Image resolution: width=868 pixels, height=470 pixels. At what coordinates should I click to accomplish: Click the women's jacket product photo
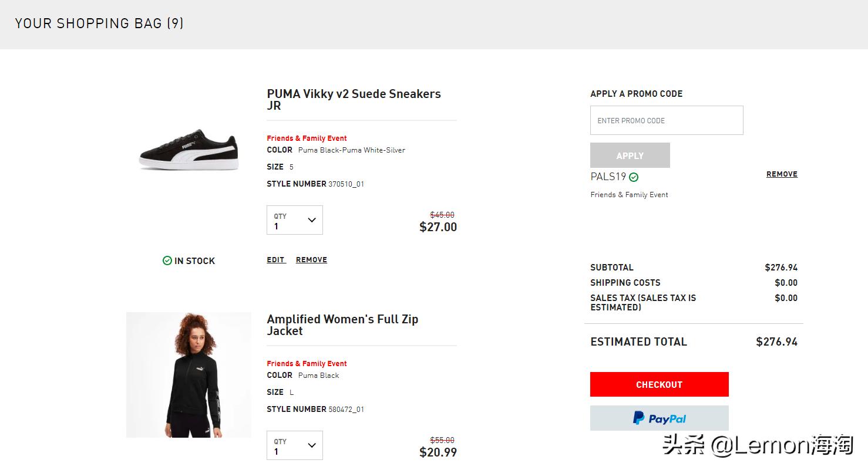[189, 375]
